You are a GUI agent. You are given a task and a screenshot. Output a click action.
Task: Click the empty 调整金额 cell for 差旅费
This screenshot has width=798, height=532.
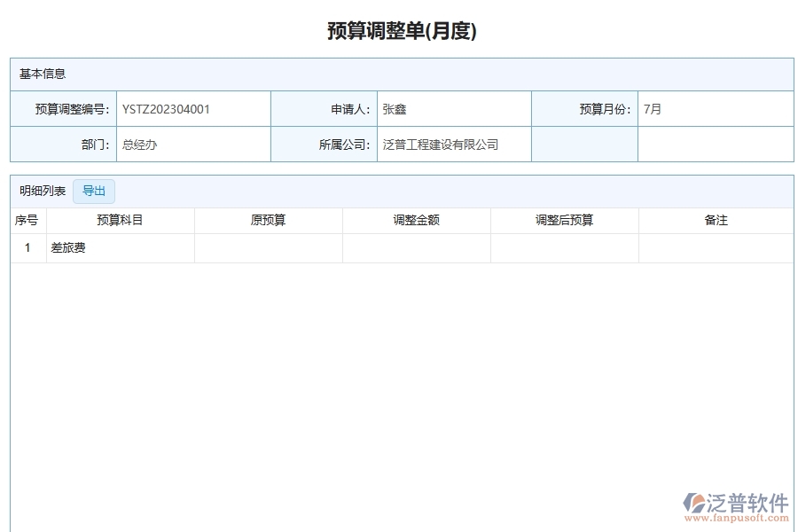pos(416,248)
